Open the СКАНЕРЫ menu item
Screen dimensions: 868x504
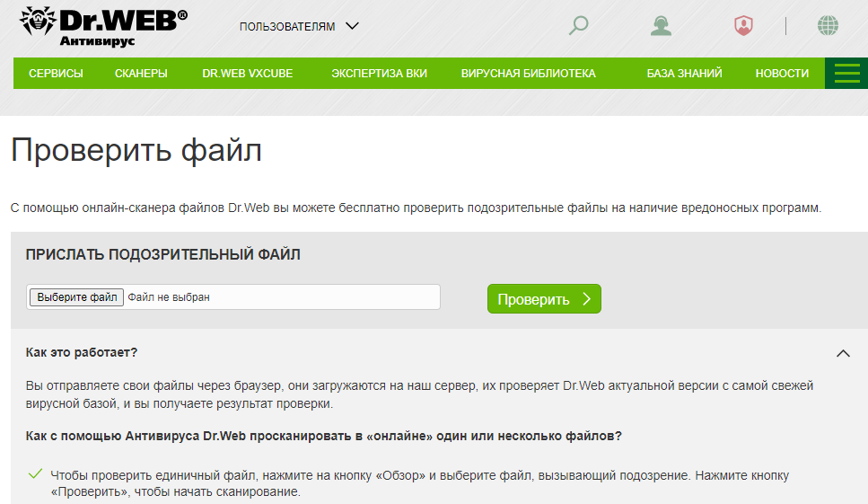tap(141, 73)
